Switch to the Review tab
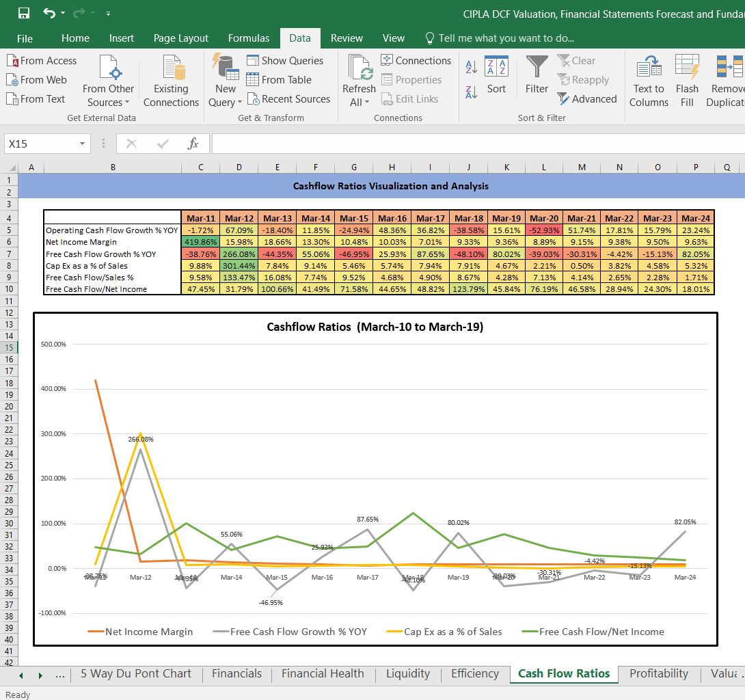The image size is (745, 700). (x=347, y=38)
